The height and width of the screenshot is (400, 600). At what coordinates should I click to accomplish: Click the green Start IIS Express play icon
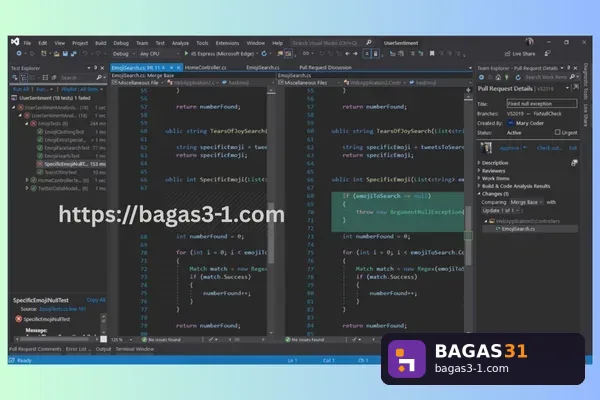point(186,54)
